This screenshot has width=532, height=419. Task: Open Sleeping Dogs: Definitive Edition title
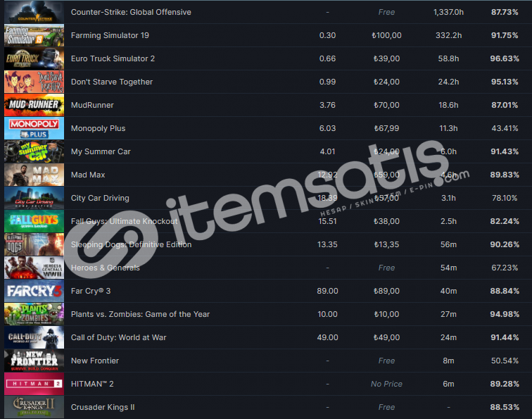(131, 244)
